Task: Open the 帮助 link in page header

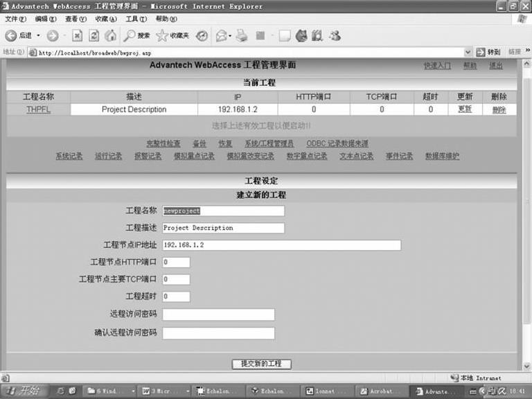Action: point(470,66)
